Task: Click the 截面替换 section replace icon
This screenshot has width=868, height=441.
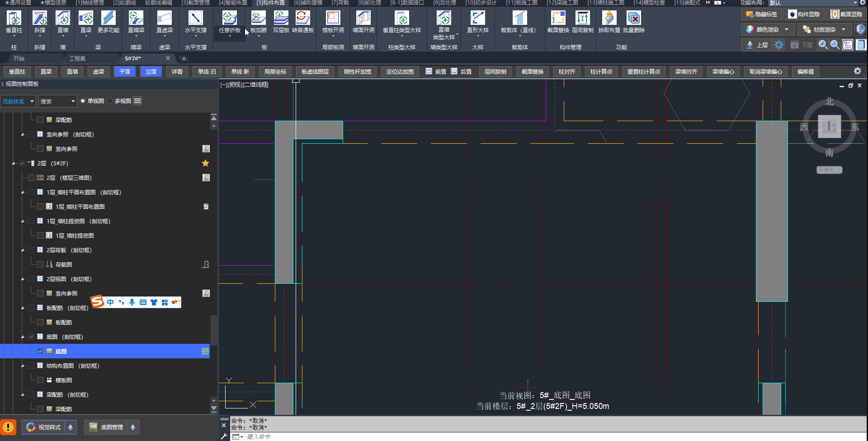Action: 558,19
